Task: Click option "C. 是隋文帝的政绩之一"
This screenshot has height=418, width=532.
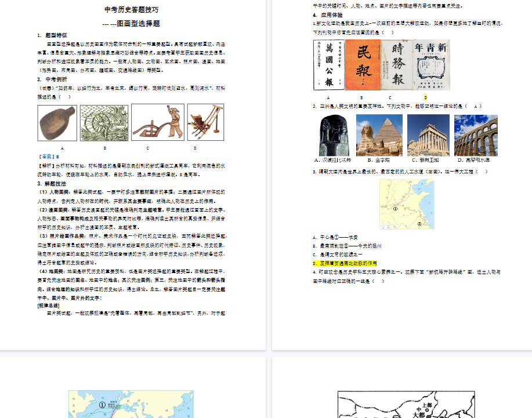Action: (338, 255)
